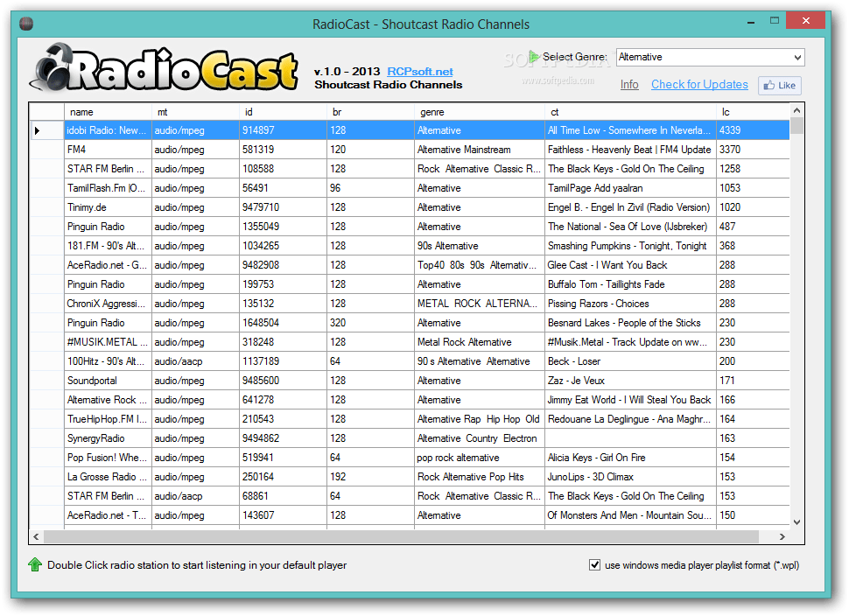The width and height of the screenshot is (849, 616).
Task: Click the green up arrow near the hint text
Action: (x=34, y=565)
